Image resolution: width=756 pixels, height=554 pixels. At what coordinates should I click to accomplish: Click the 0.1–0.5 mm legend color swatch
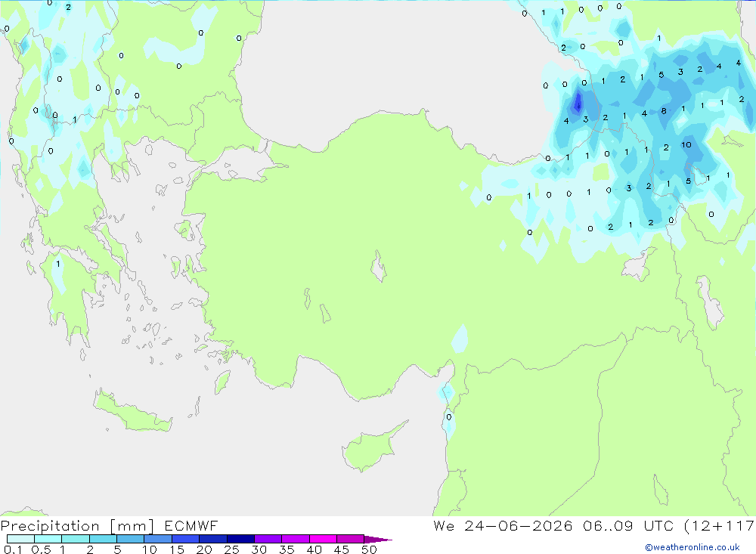(x=20, y=539)
